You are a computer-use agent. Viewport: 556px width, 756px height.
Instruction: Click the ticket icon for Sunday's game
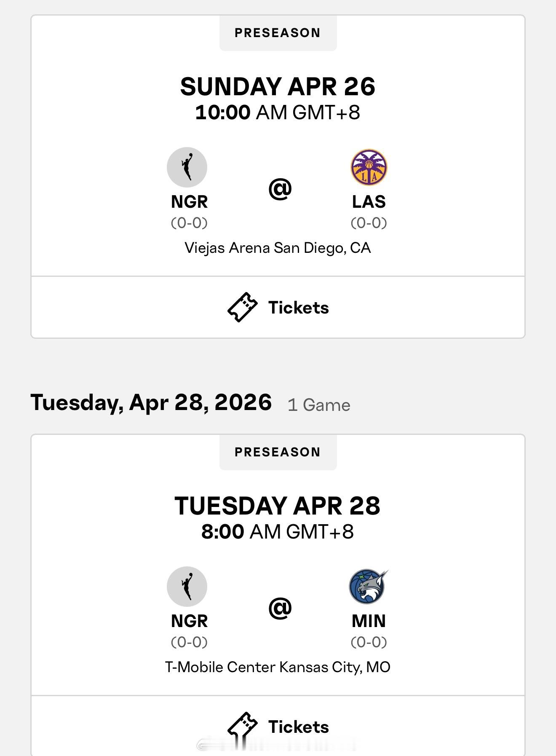[x=242, y=307]
